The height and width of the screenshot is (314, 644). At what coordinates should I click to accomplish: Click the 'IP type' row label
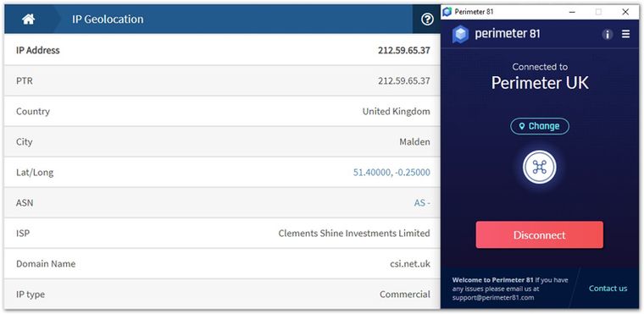pyautogui.click(x=31, y=295)
